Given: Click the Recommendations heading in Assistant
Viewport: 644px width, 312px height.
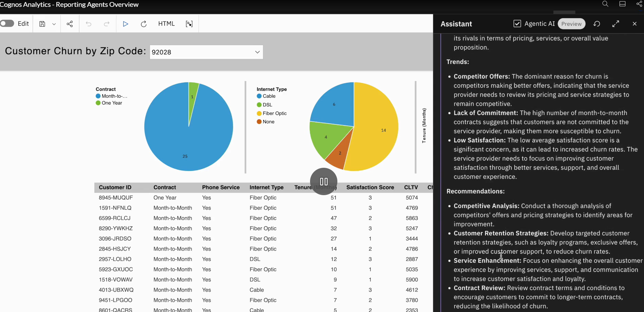Looking at the screenshot, I should pos(475,191).
